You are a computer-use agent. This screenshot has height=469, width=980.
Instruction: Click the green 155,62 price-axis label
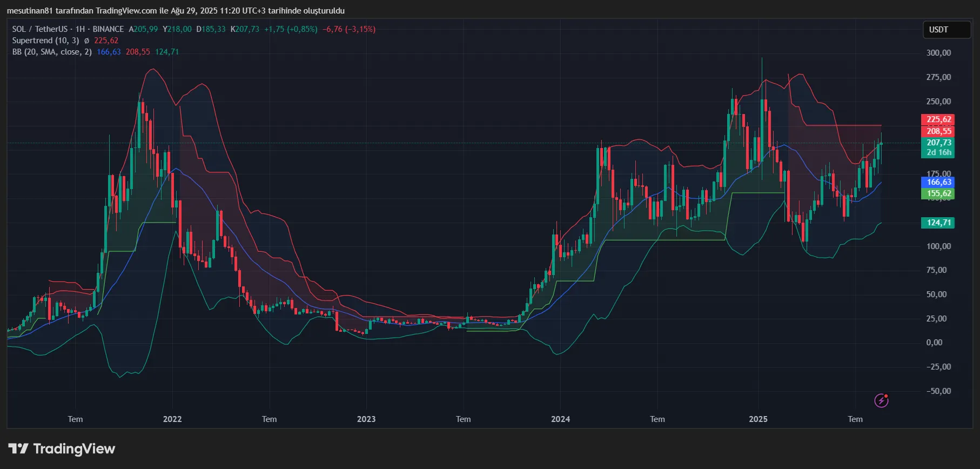[x=938, y=193]
